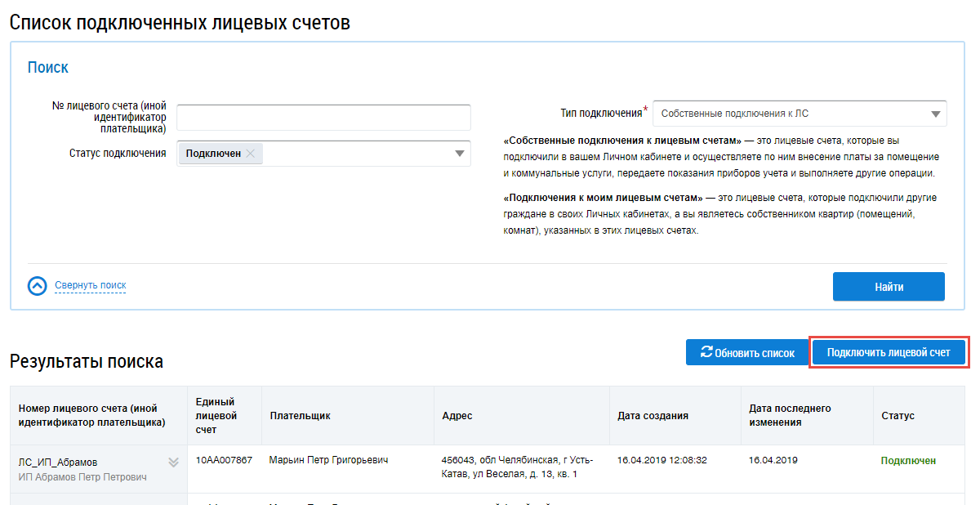Viewport: 980px width, 505px height.
Task: Open the "Статус подключения" dropdown arrow
Action: (x=460, y=154)
